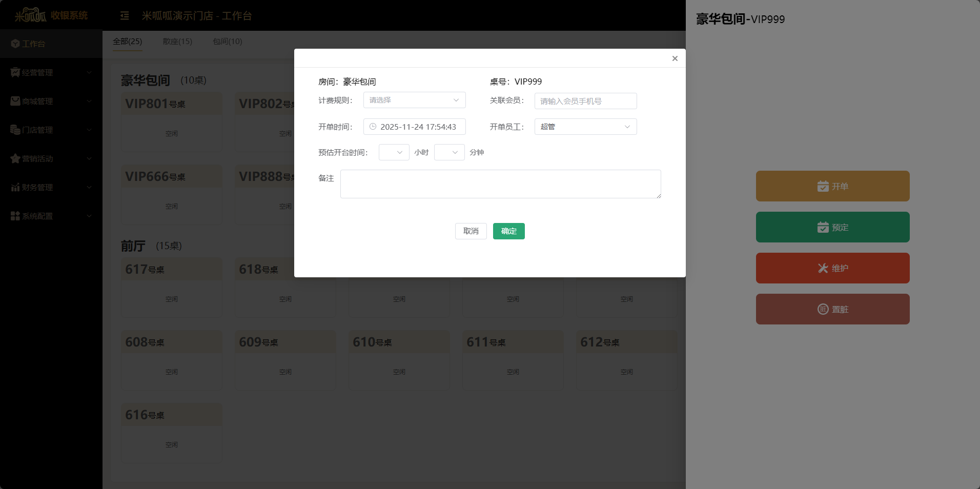
Task: Click the 系统配置 grid icon
Action: 15,216
